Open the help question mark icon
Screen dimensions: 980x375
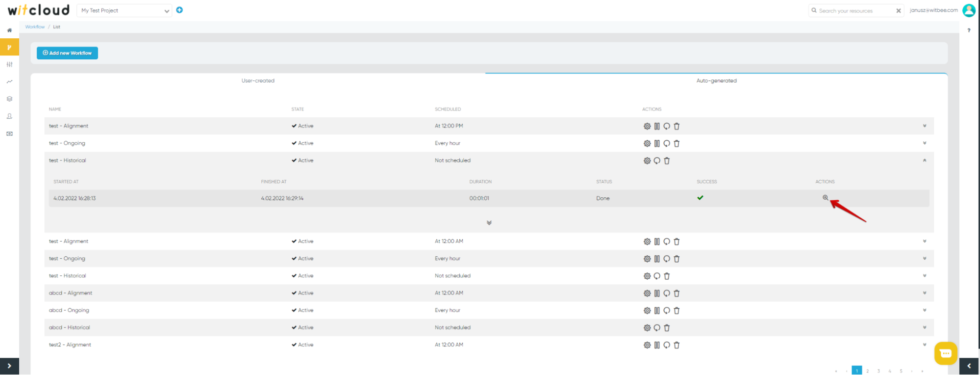coord(969,30)
